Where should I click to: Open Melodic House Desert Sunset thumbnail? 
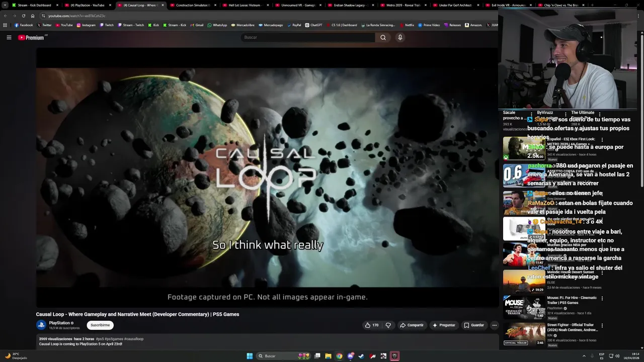[x=524, y=281]
